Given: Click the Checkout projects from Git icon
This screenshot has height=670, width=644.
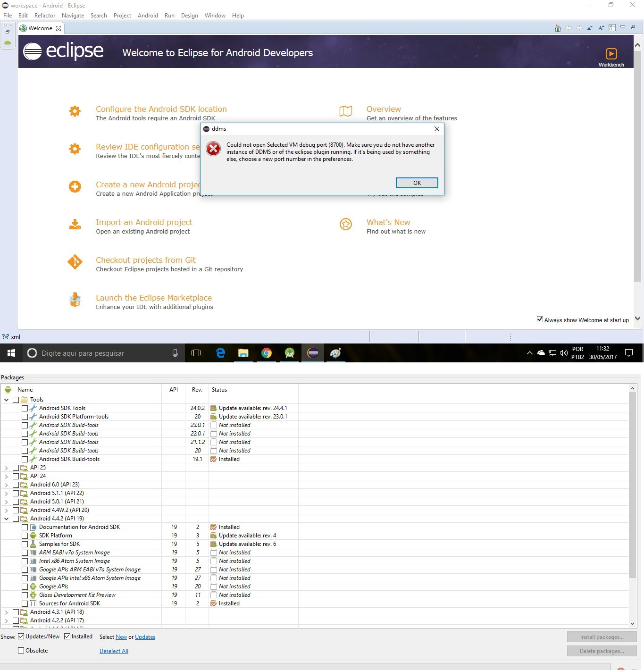Looking at the screenshot, I should coord(75,262).
